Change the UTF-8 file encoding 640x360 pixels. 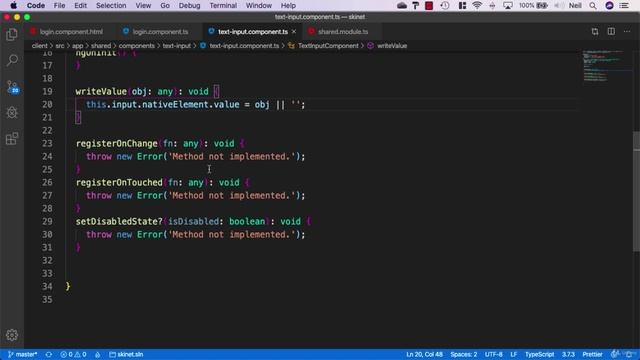(493, 354)
